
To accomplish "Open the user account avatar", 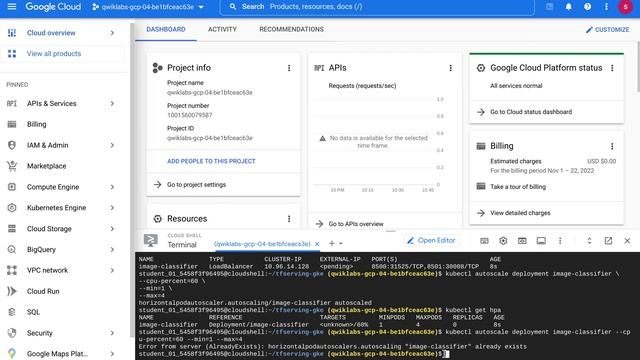I will 625,7.
